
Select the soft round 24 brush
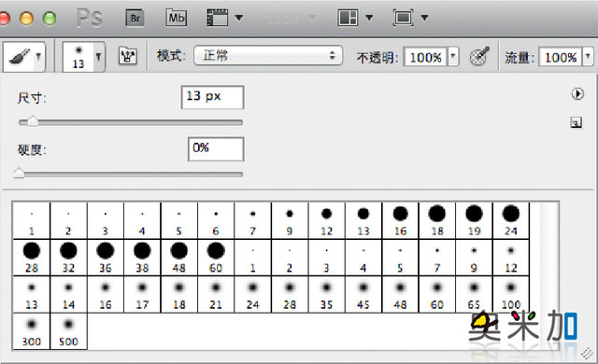(253, 294)
